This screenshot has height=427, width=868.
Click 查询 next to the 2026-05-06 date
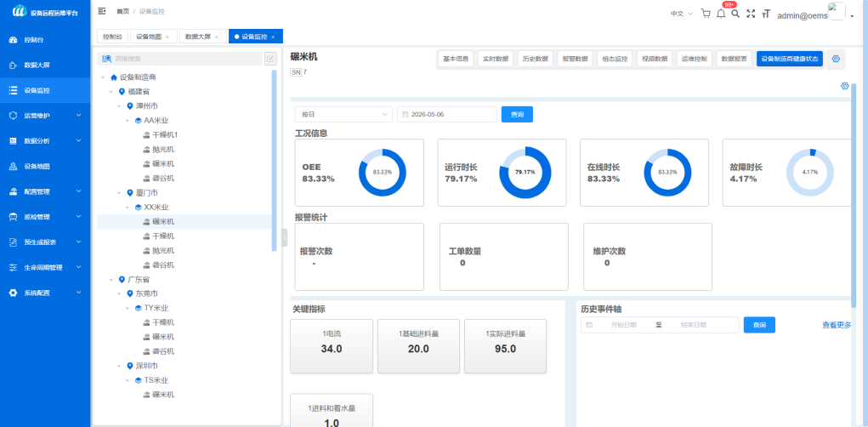tap(517, 115)
